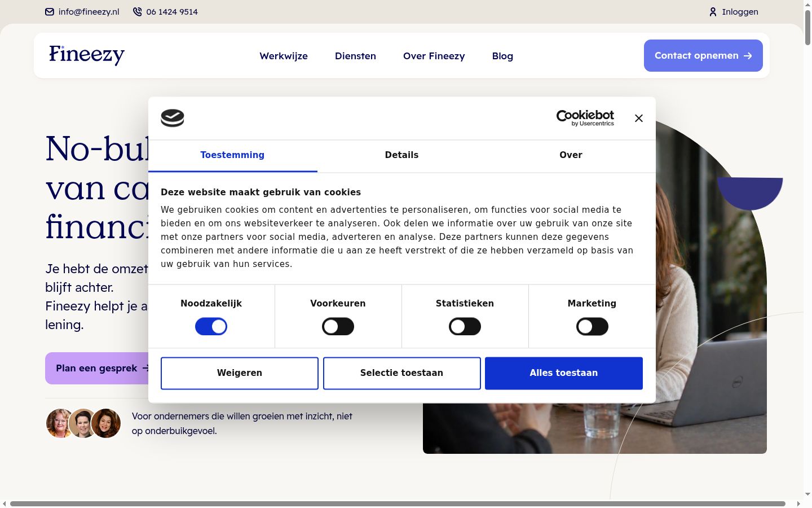Click the person icon next to Inloggen
This screenshot has width=812, height=508.
(x=713, y=12)
